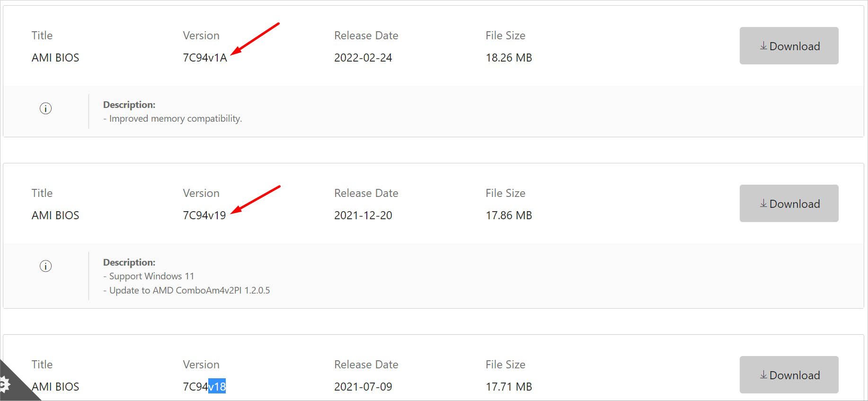Screen dimensions: 868x401
Task: Click the highlighted v18 version text
Action: 217,387
